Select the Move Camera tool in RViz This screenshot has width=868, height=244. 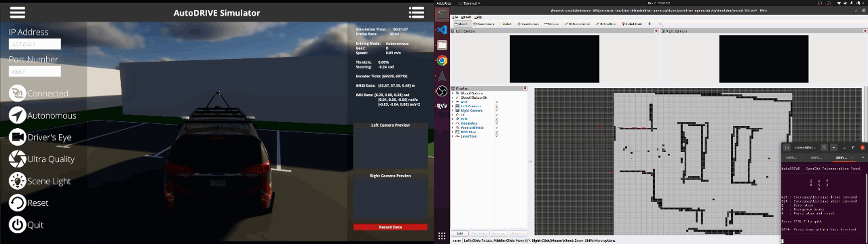tap(484, 24)
